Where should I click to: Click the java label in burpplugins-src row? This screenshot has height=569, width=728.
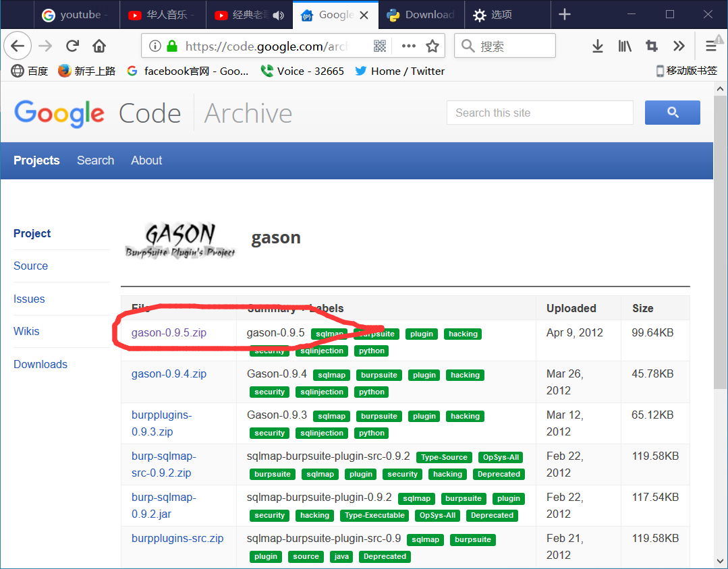[x=341, y=556]
